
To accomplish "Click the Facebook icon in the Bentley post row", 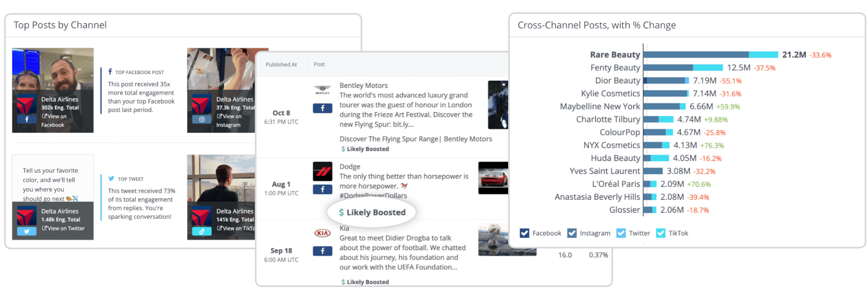I will tap(323, 108).
